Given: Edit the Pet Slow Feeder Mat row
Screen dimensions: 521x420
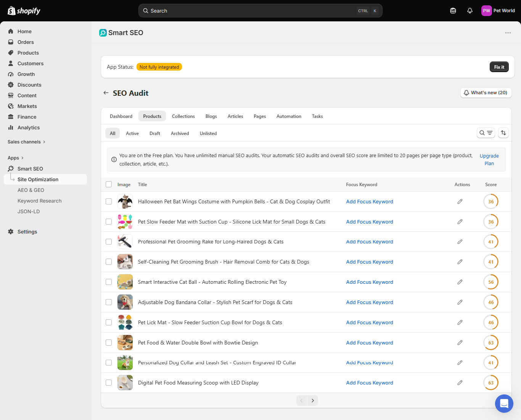Looking at the screenshot, I should (x=460, y=222).
